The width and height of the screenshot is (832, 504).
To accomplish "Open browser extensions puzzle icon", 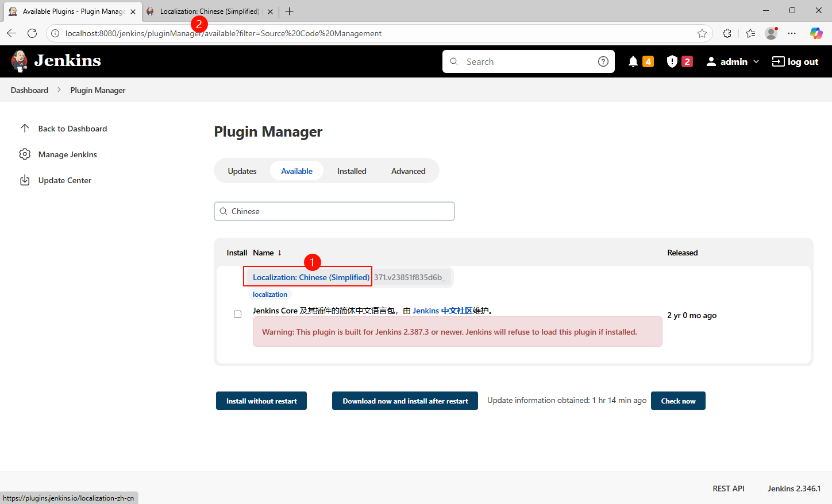I will [727, 33].
